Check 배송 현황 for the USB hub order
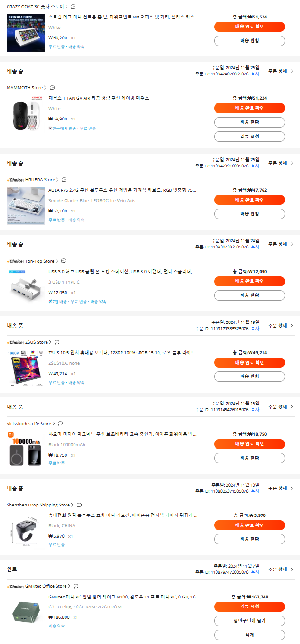The height and width of the screenshot is (644, 300). coord(250,295)
